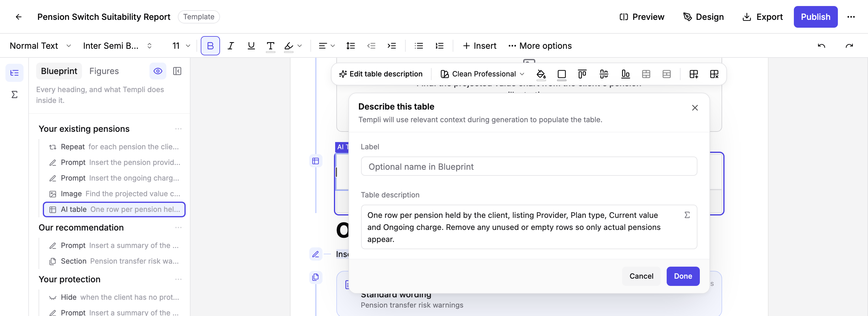Image resolution: width=868 pixels, height=316 pixels.
Task: Close the Describe this table dialog
Action: (695, 108)
